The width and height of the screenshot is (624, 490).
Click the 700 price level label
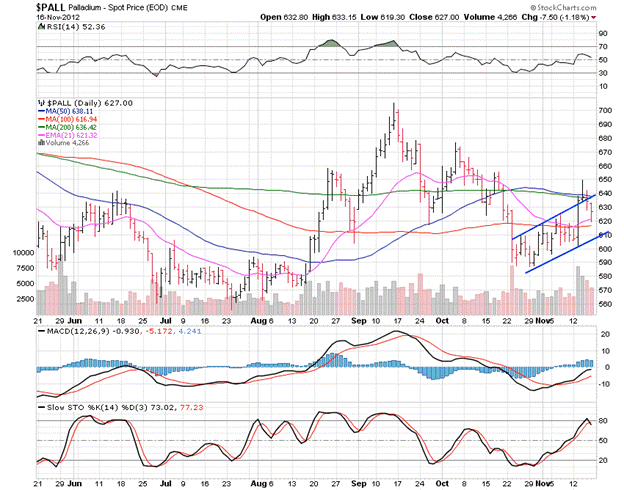pos(604,109)
